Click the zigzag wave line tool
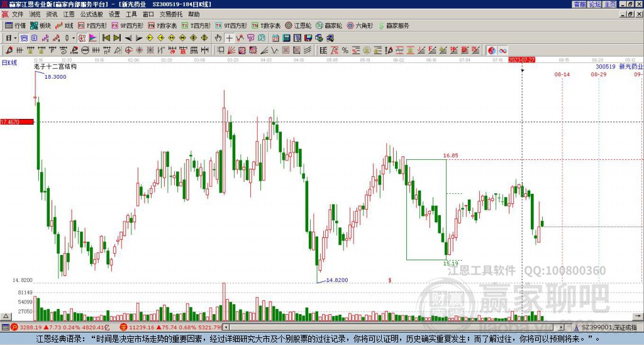 click(275, 50)
